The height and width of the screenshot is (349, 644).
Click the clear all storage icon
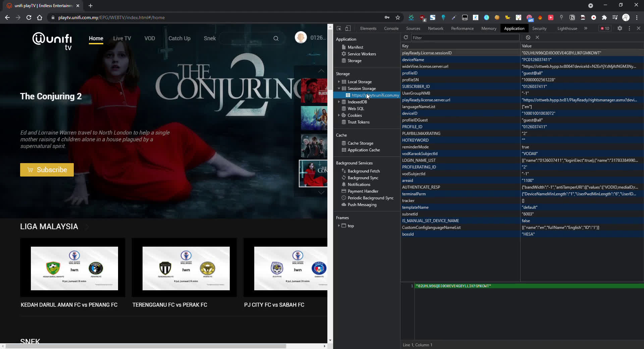(x=528, y=38)
